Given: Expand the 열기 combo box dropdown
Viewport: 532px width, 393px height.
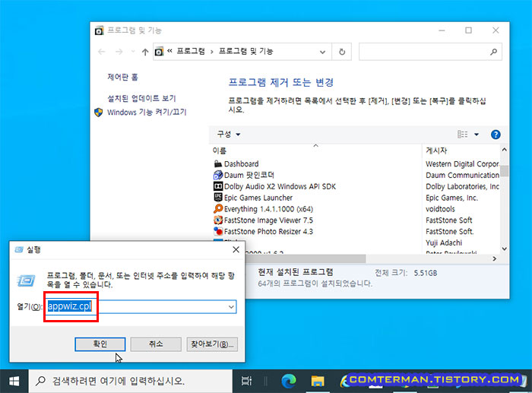Looking at the screenshot, I should point(231,307).
